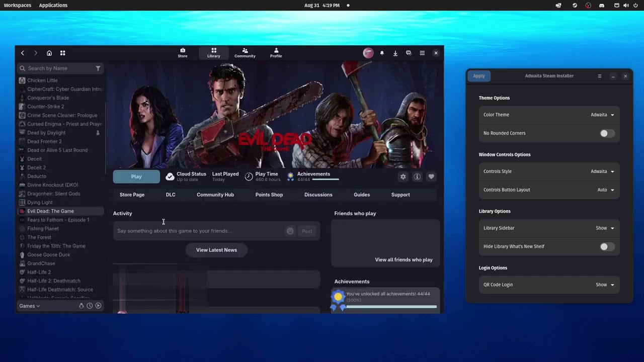Open Applications in the top panel
This screenshot has width=644, height=362.
(53, 5)
